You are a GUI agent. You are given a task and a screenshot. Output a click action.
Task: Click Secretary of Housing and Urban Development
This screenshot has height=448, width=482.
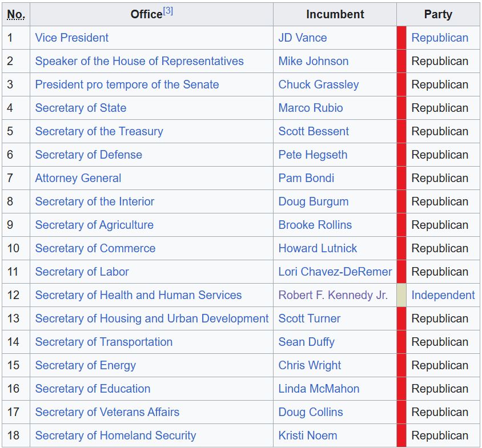[x=152, y=318]
